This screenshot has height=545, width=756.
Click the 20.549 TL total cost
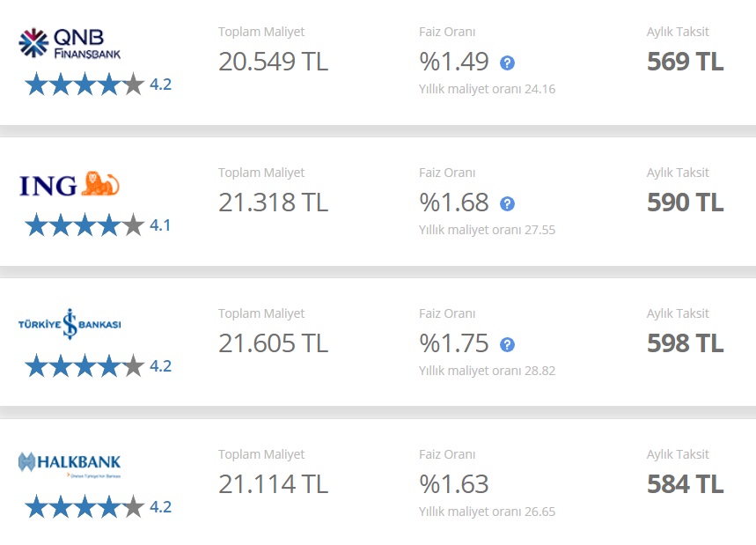click(274, 62)
